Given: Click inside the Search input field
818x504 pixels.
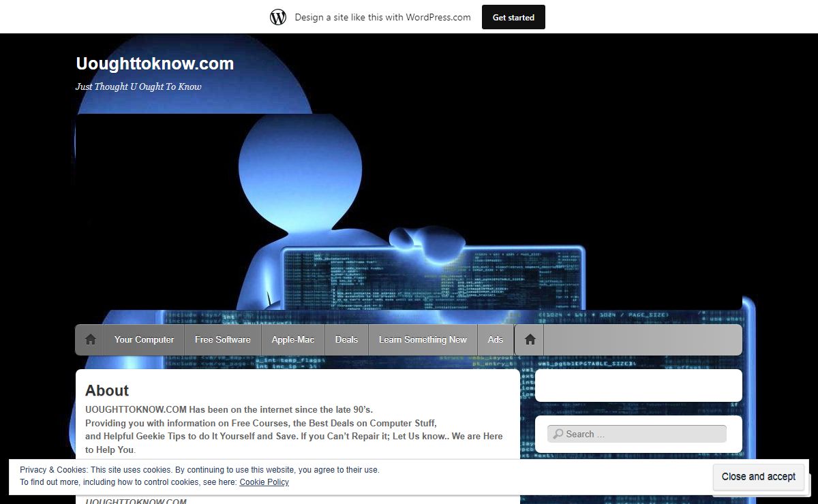Looking at the screenshot, I should [637, 434].
